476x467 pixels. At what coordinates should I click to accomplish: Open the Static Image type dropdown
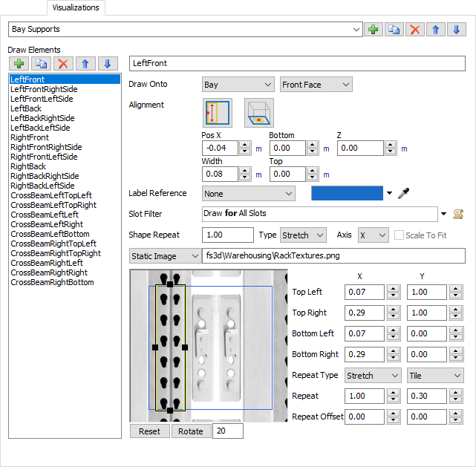pyautogui.click(x=164, y=256)
